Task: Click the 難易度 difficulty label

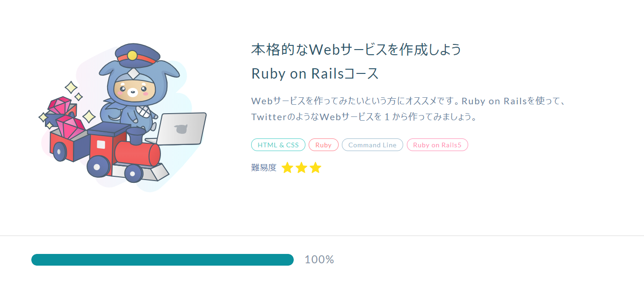Action: click(x=264, y=167)
